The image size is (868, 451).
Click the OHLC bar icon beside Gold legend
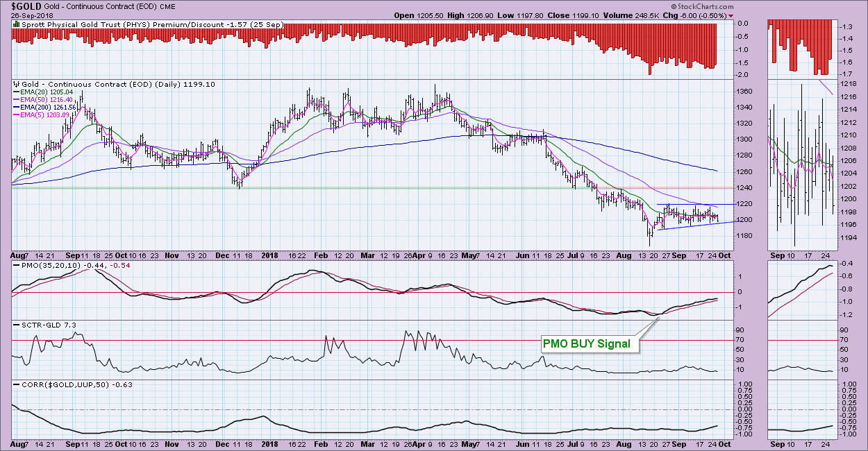tap(16, 83)
